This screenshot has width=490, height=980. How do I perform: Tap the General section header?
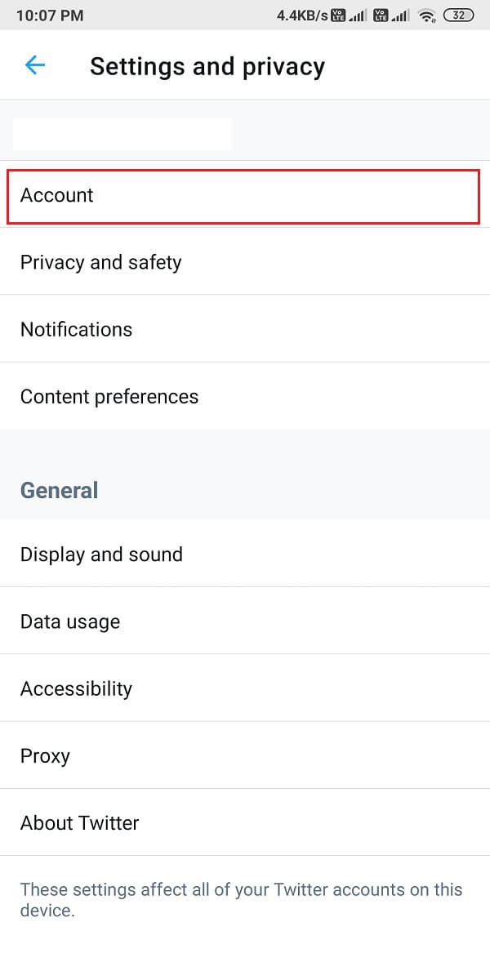tap(59, 490)
